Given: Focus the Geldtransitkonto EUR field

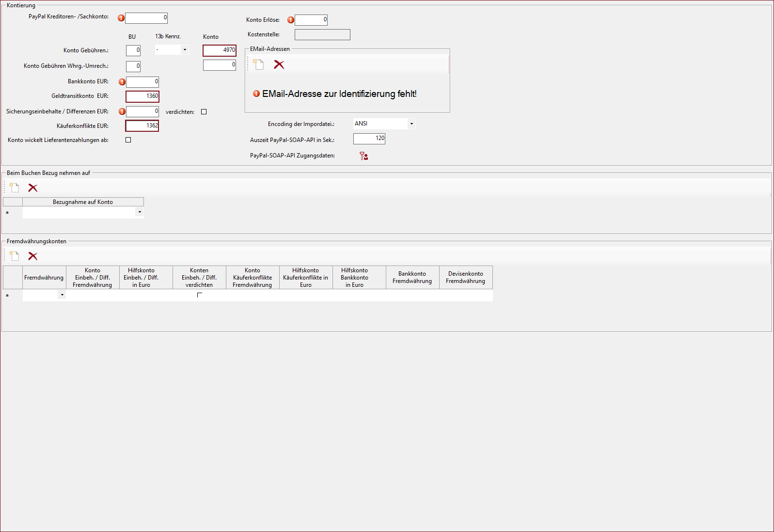Looking at the screenshot, I should coord(142,96).
